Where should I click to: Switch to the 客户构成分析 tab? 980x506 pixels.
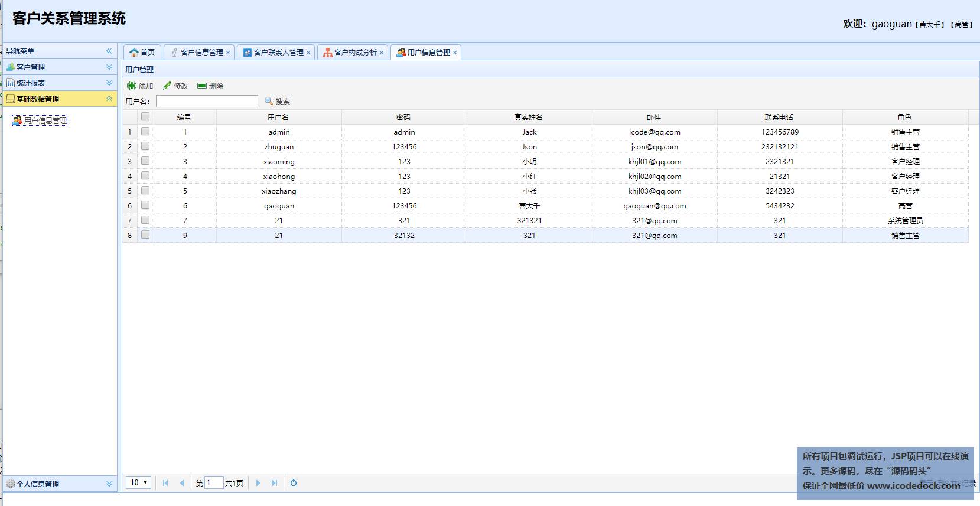(x=353, y=53)
